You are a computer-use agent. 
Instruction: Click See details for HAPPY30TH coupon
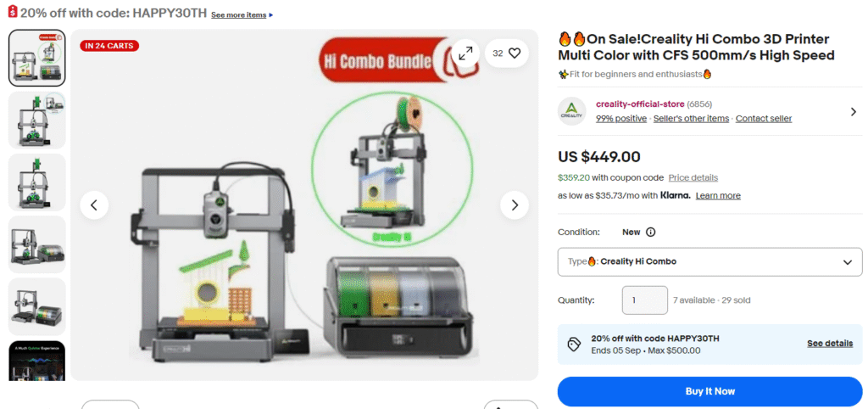tap(829, 344)
